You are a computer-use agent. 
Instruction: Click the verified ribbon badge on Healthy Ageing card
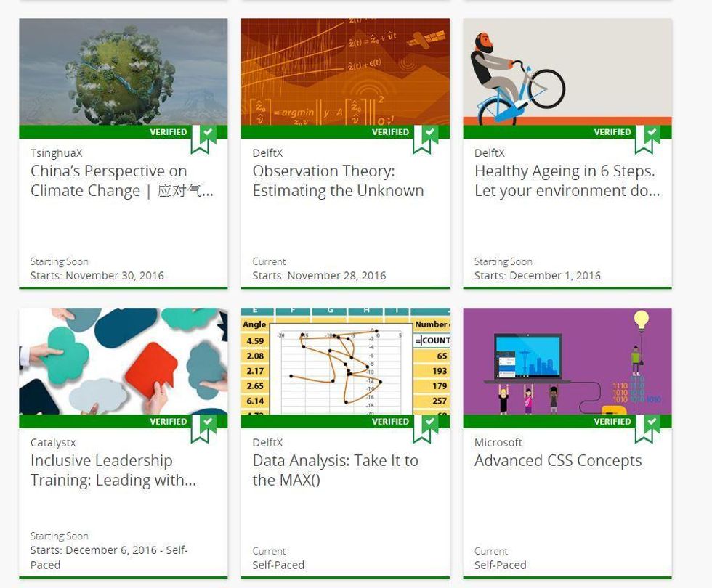pos(647,138)
